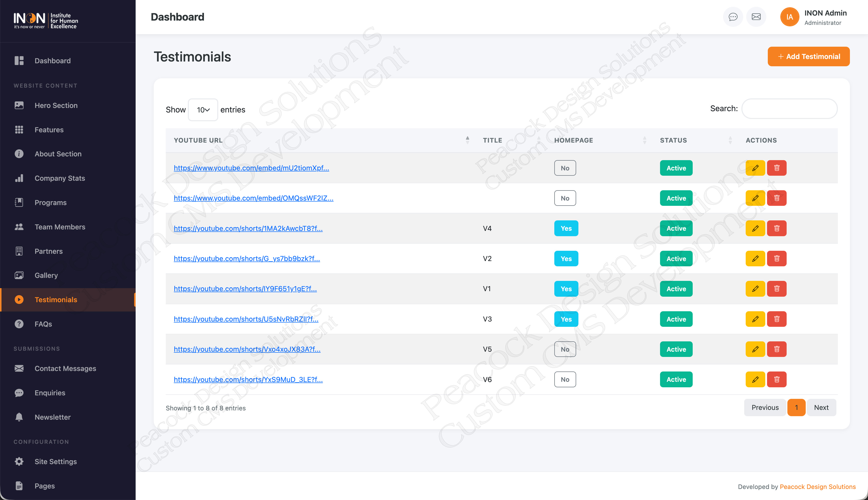Go to Partners in the sidebar
Screen dimensions: 868x500
[68, 251]
